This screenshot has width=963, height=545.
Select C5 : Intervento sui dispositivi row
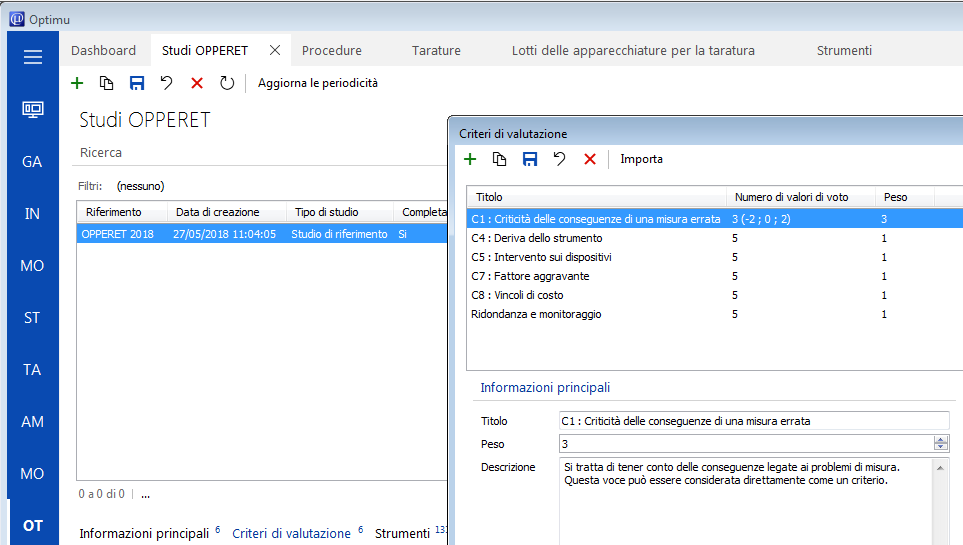[x=715, y=257]
